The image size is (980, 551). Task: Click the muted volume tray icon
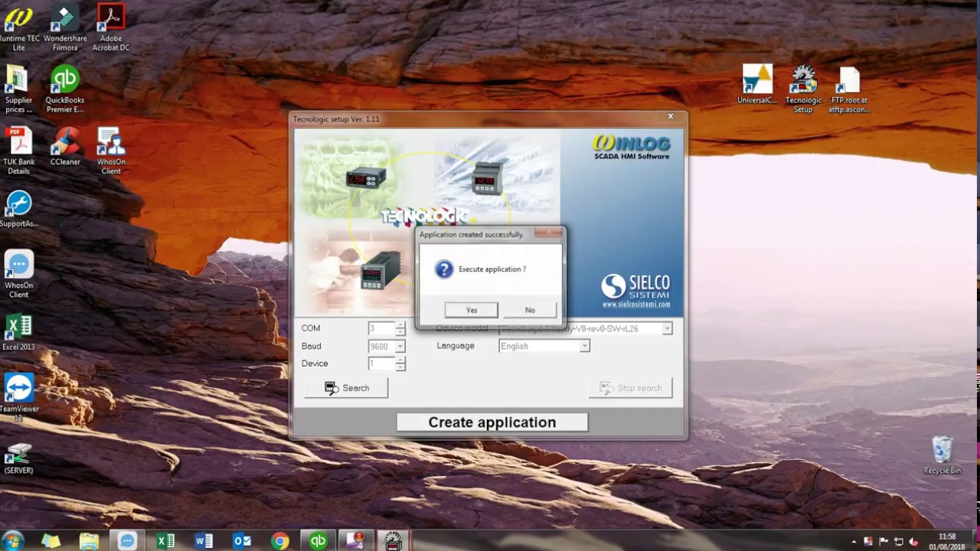pyautogui.click(x=913, y=542)
